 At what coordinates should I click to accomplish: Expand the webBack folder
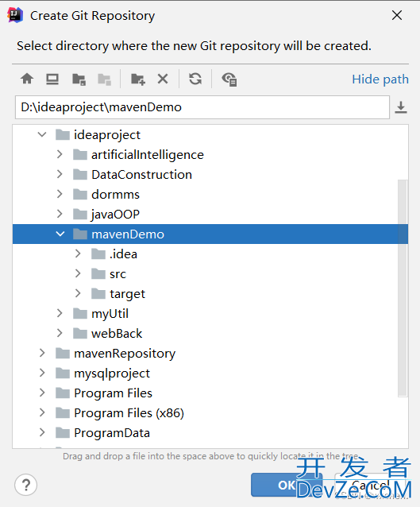[x=60, y=334]
